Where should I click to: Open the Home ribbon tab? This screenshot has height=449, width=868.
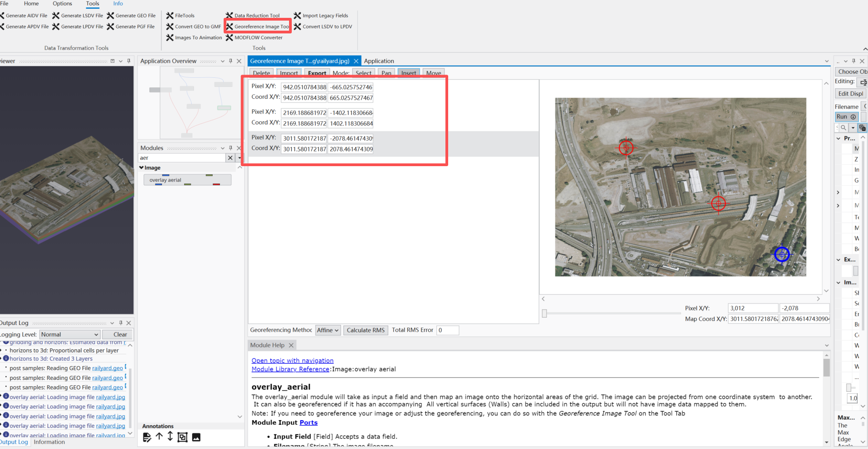pyautogui.click(x=32, y=4)
